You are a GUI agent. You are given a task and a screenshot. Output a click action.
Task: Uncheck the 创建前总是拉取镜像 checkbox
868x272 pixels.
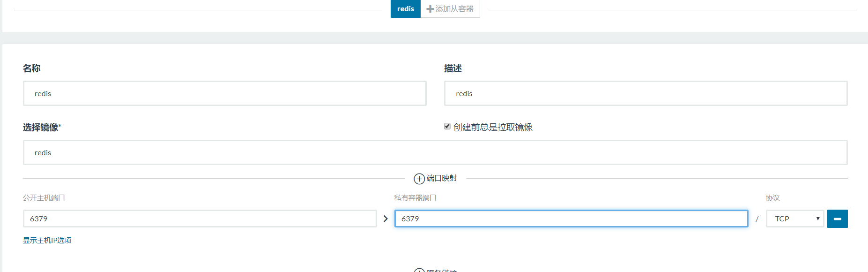coord(447,127)
